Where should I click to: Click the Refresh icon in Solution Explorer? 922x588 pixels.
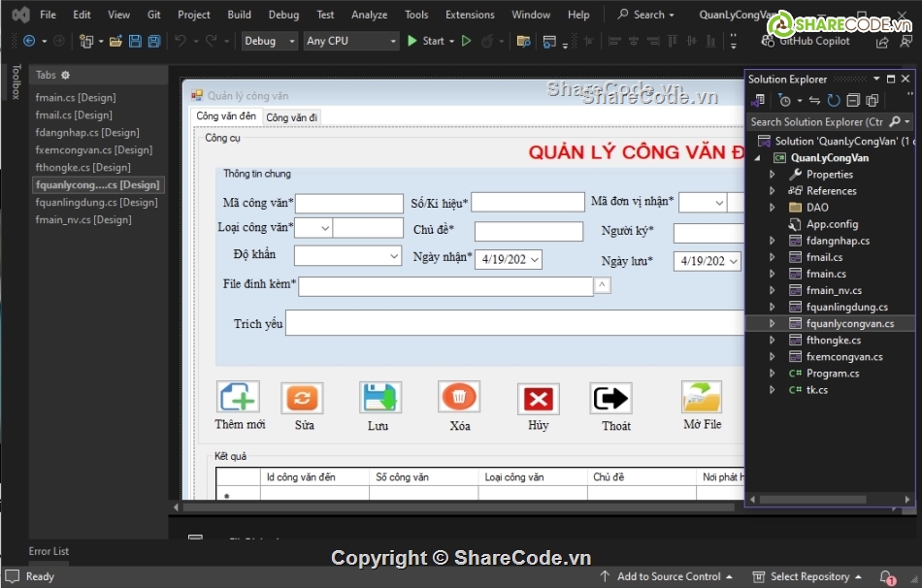point(834,101)
